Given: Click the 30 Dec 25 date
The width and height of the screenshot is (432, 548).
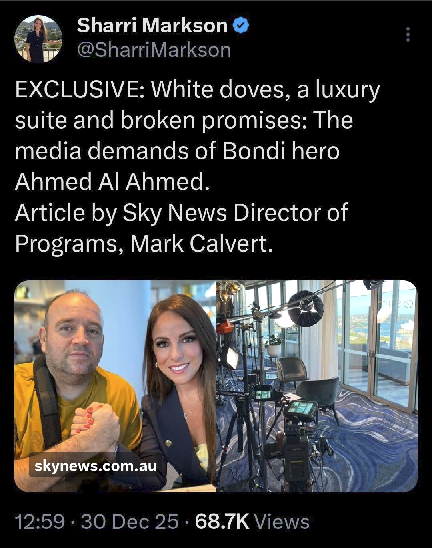Looking at the screenshot, I should (130, 522).
